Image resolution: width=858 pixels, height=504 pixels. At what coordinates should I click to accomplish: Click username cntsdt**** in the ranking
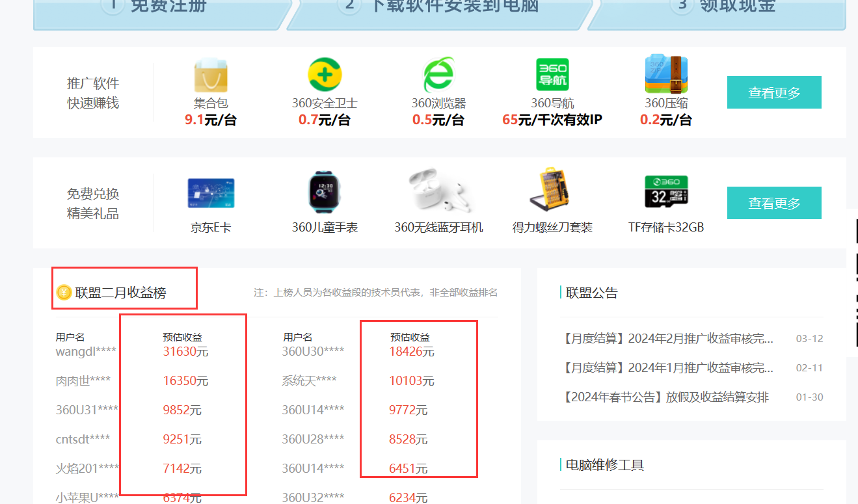(x=83, y=439)
